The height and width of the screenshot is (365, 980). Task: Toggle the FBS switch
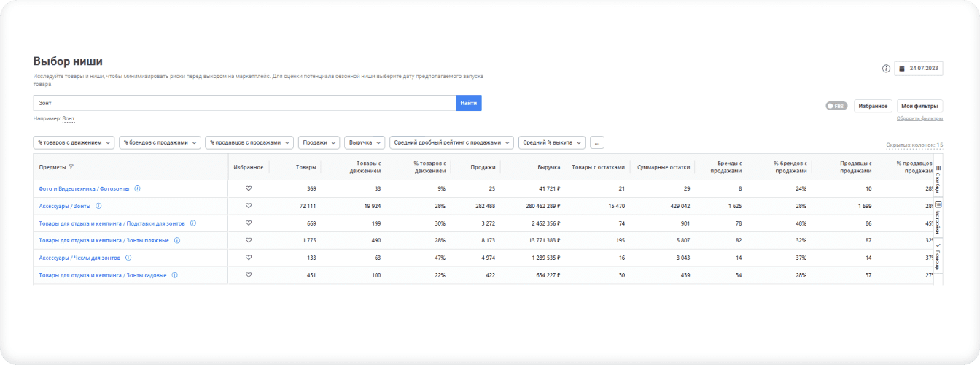[836, 106]
